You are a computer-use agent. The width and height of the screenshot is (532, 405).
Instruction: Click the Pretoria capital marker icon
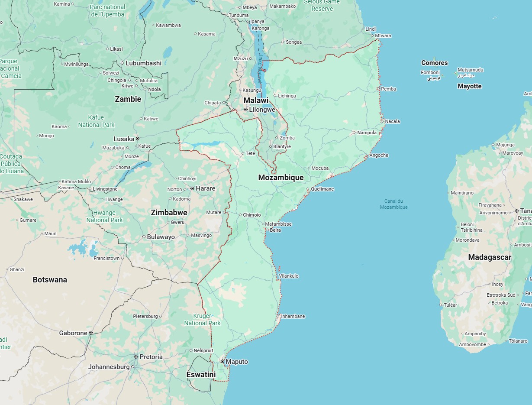point(136,357)
